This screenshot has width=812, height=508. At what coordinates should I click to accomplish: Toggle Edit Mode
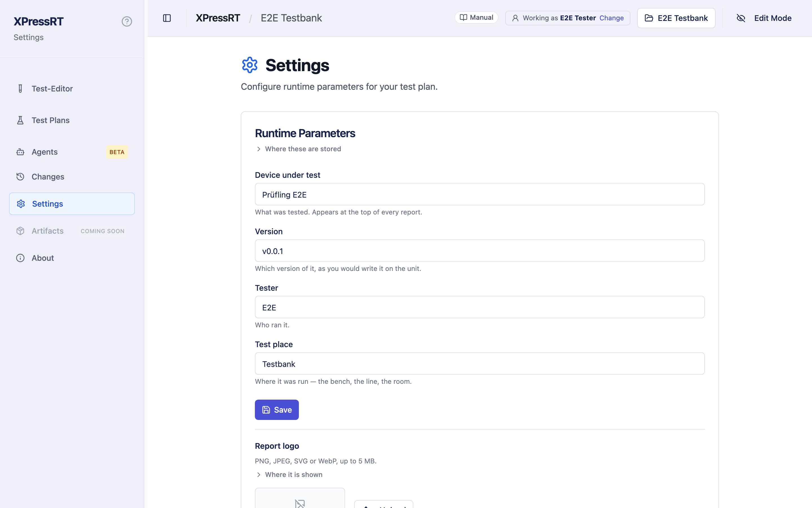(764, 18)
